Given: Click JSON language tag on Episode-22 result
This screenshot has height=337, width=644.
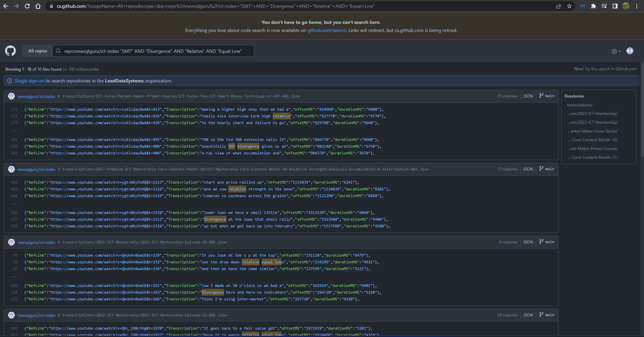Looking at the screenshot, I should point(528,315).
